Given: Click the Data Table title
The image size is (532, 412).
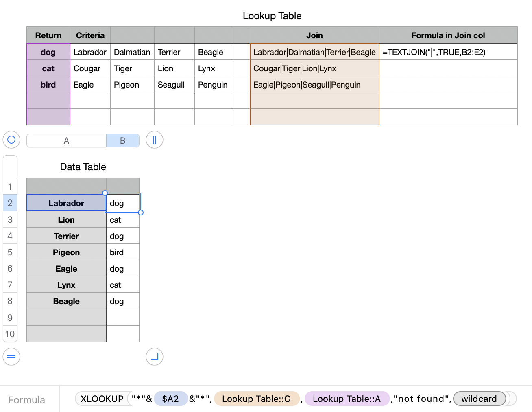Looking at the screenshot, I should [x=83, y=167].
